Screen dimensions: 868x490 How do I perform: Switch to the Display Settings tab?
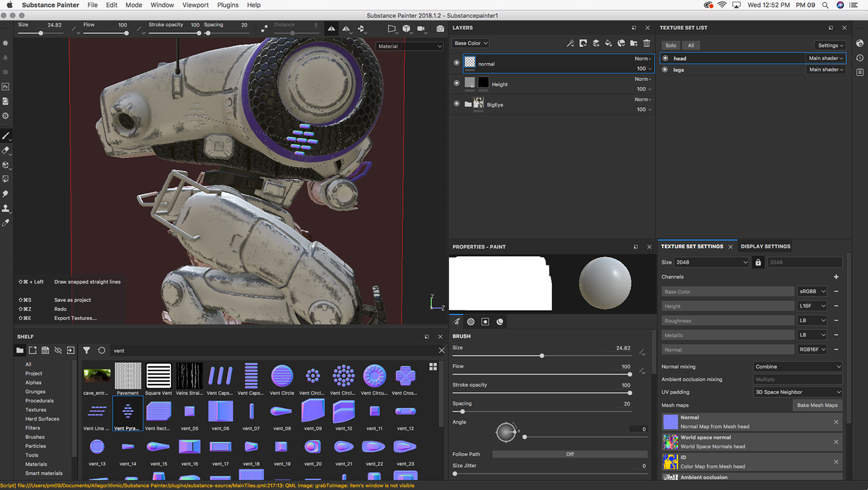click(x=765, y=246)
